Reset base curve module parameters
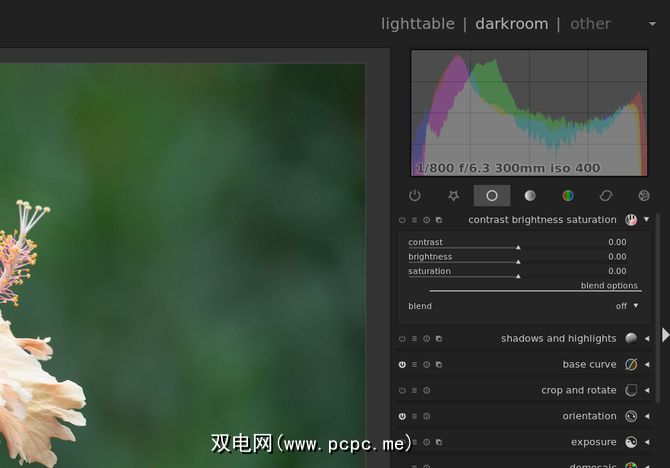670x468 pixels. coord(426,365)
